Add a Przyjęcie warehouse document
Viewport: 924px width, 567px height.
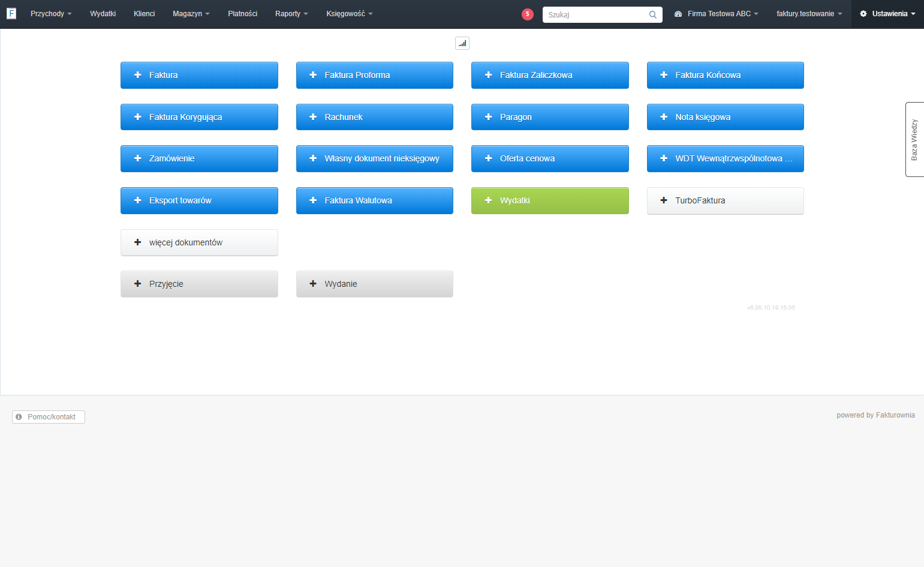point(199,284)
